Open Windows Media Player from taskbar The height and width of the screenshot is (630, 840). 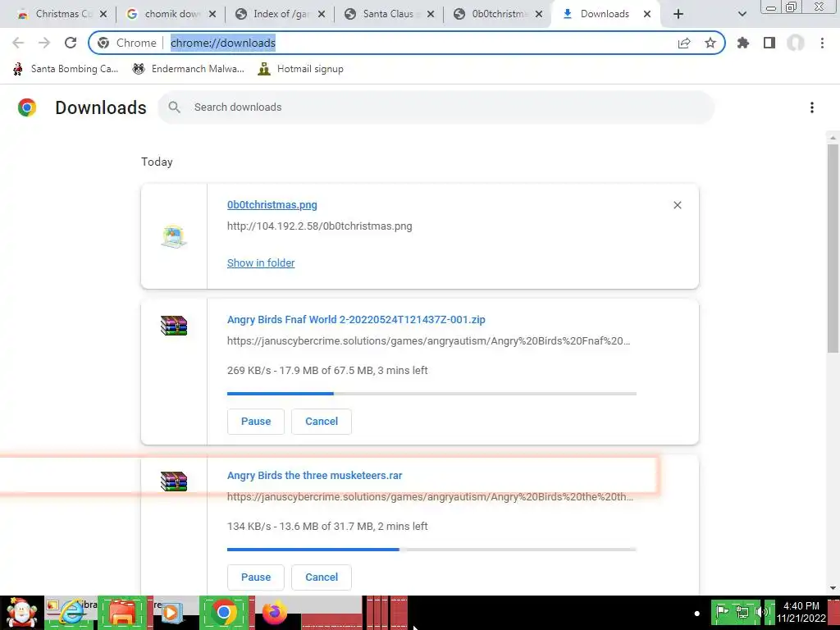[171, 613]
